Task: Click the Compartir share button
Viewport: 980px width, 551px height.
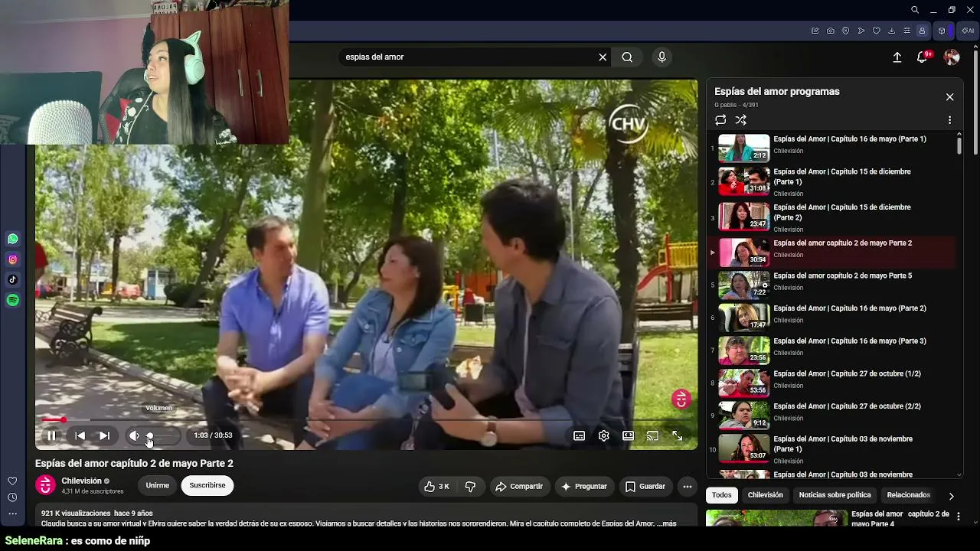Action: [x=519, y=486]
